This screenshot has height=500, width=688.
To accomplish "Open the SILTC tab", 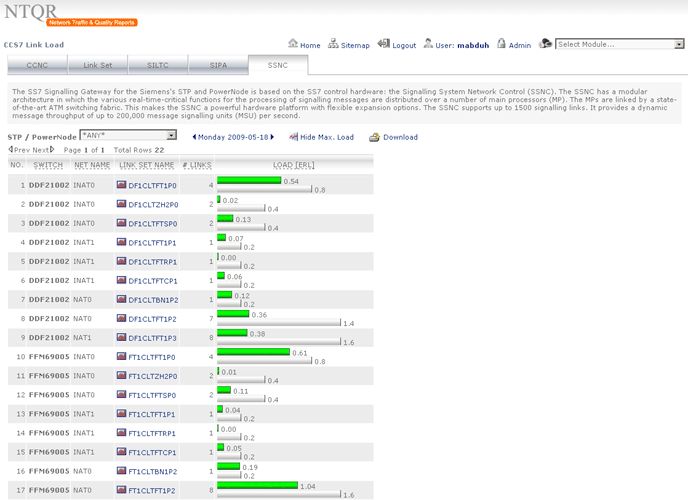I will 158,65.
